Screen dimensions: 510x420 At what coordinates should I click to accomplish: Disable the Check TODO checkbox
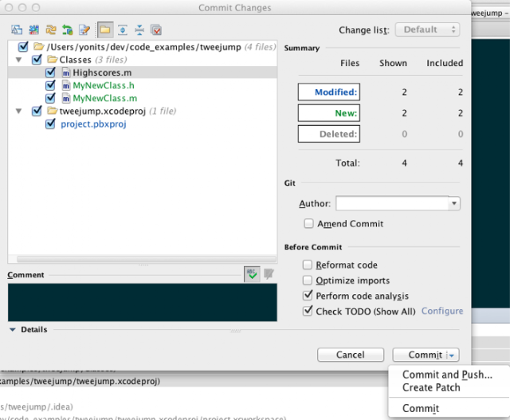tap(308, 311)
